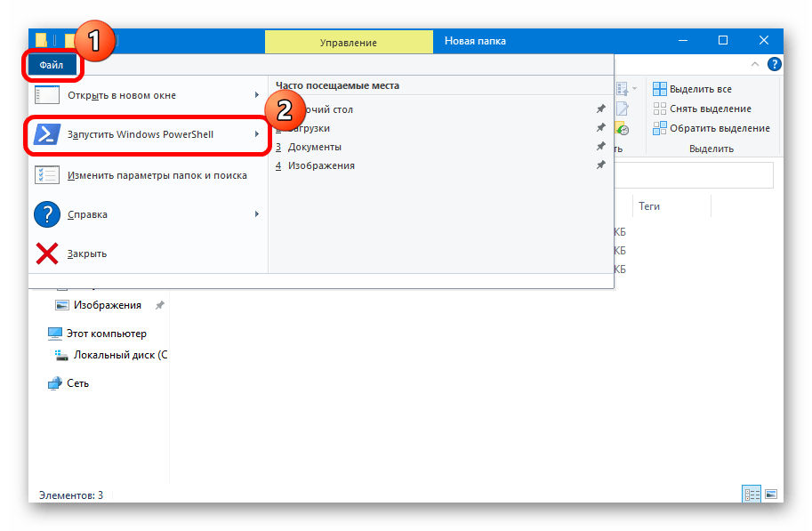Viewport: 812px width, 531px height.
Task: Switch to details view icon in status bar
Action: click(x=752, y=495)
